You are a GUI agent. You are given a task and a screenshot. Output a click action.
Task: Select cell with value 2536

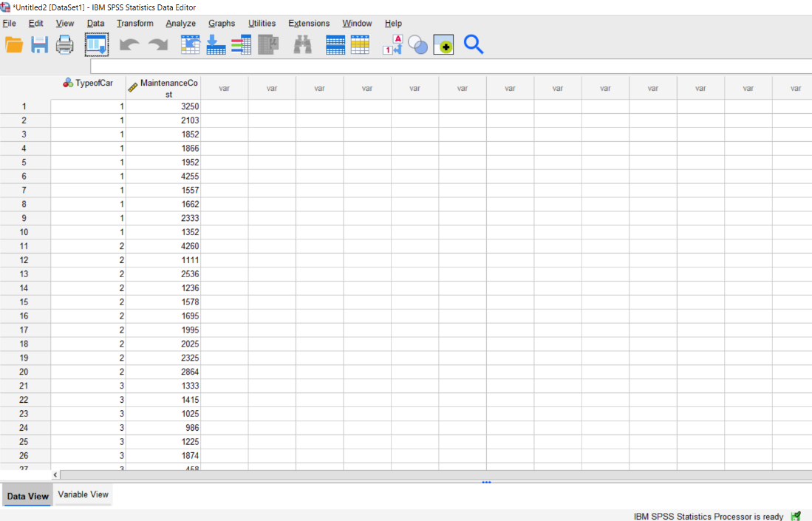[x=163, y=274]
